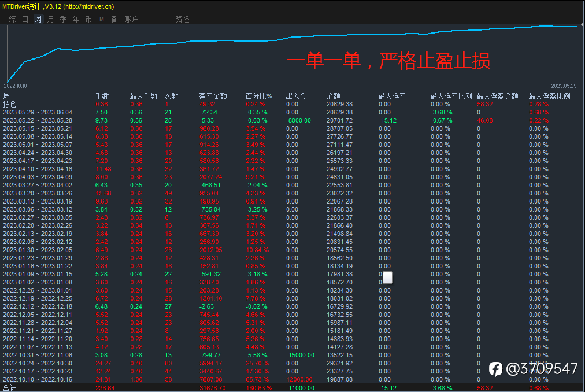Click the total percentage 180.63 %

point(259,388)
